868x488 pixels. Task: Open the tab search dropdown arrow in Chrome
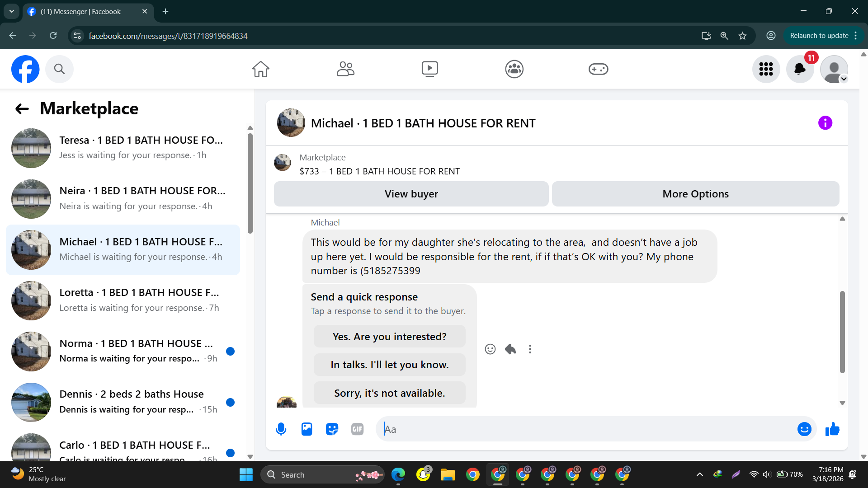[11, 11]
